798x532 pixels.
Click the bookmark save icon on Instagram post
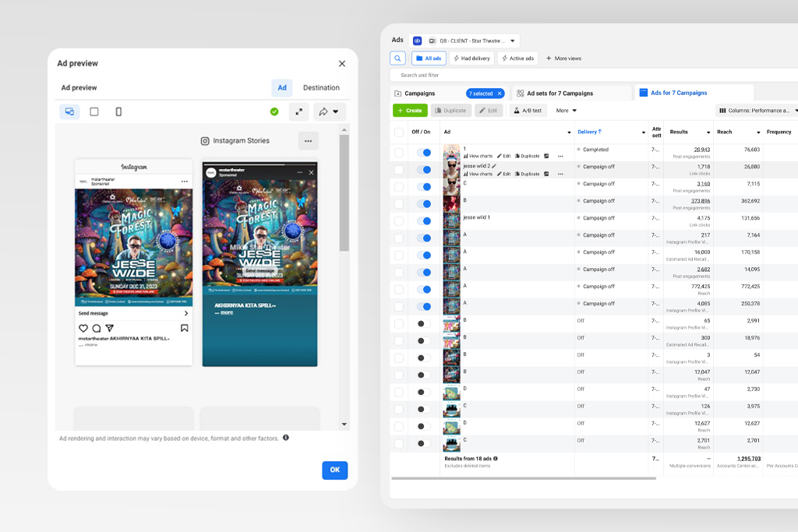185,329
